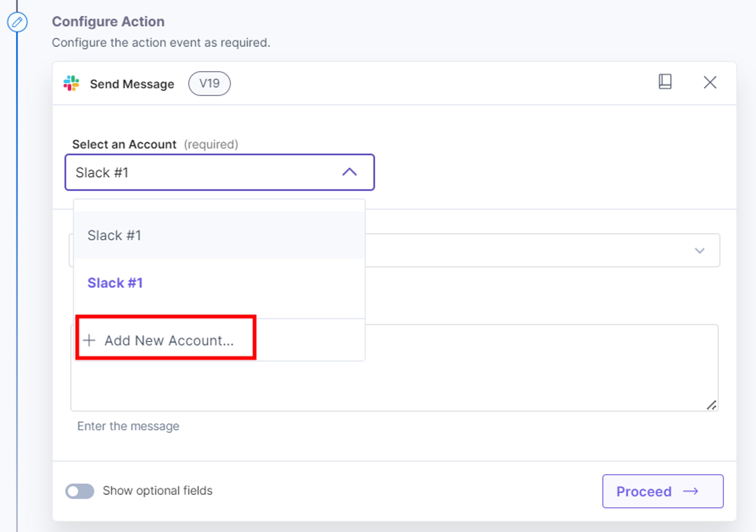
Task: Click the Configure Action step heading
Action: click(x=108, y=22)
